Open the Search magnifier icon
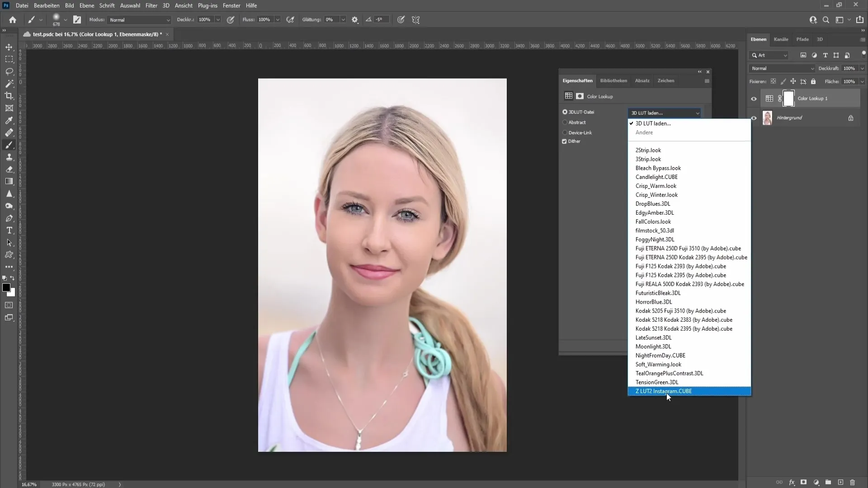The width and height of the screenshot is (868, 488). (826, 19)
